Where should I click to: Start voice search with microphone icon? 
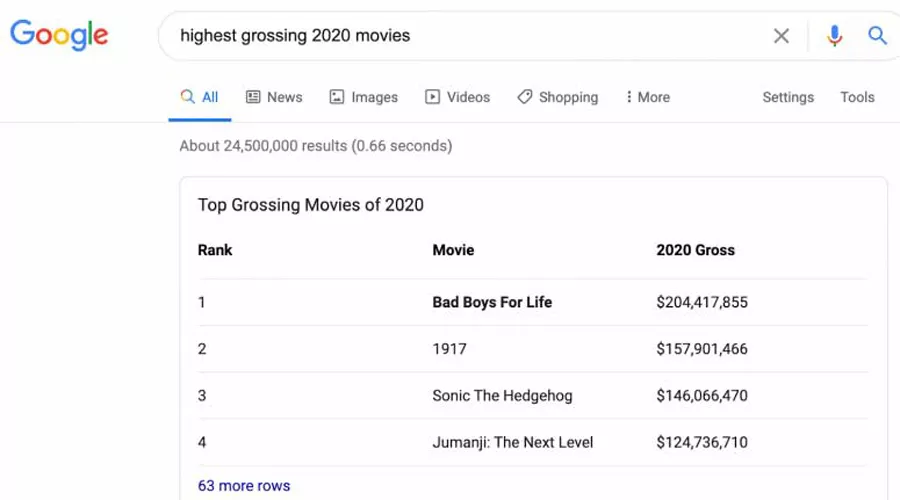coord(834,36)
